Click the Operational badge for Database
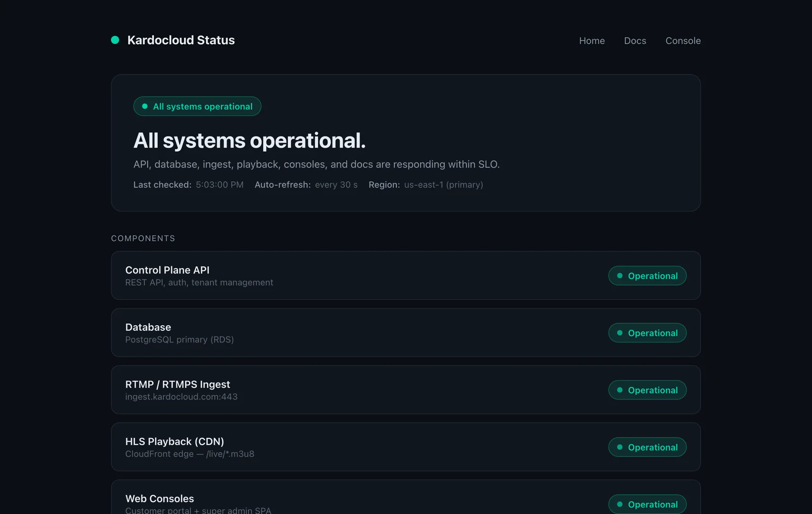The width and height of the screenshot is (812, 514). coord(648,333)
